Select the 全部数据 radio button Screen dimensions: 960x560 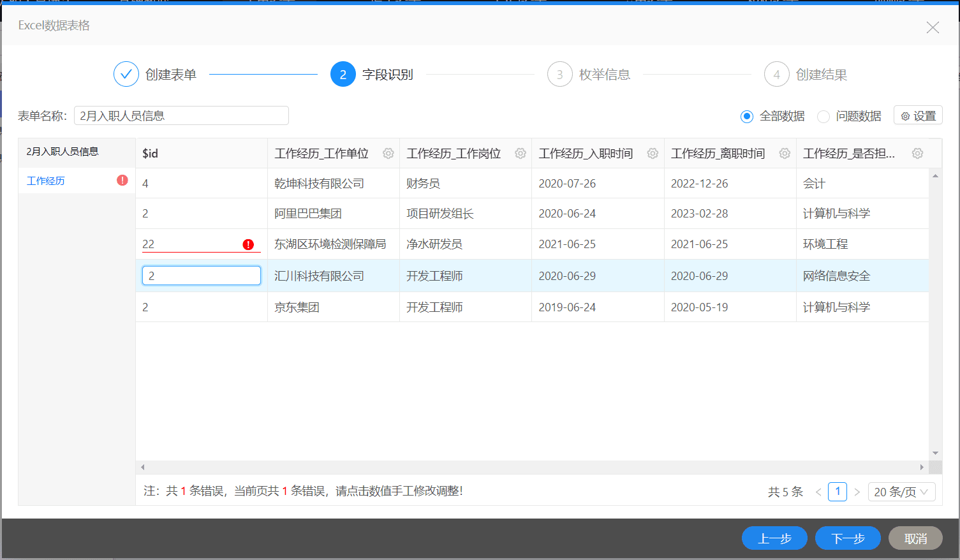click(x=747, y=116)
